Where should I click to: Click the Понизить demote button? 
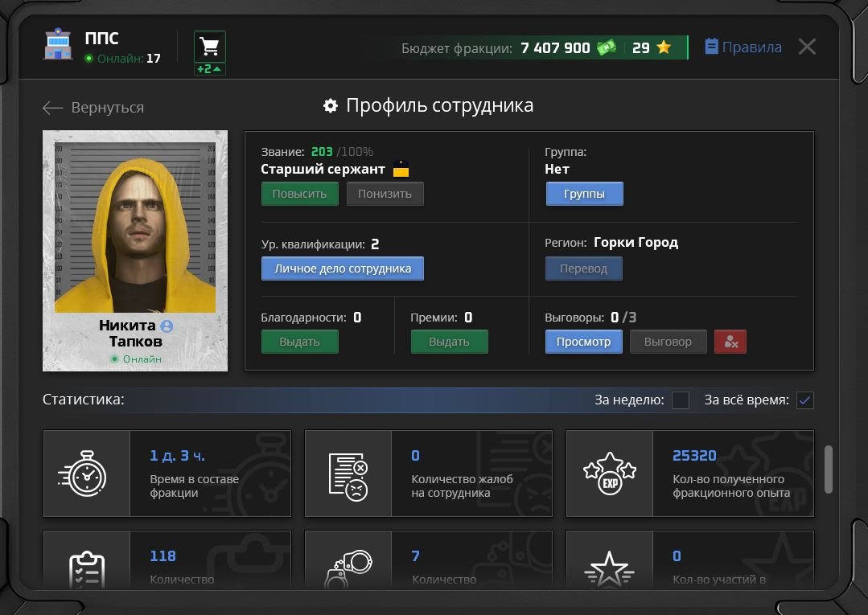point(385,194)
